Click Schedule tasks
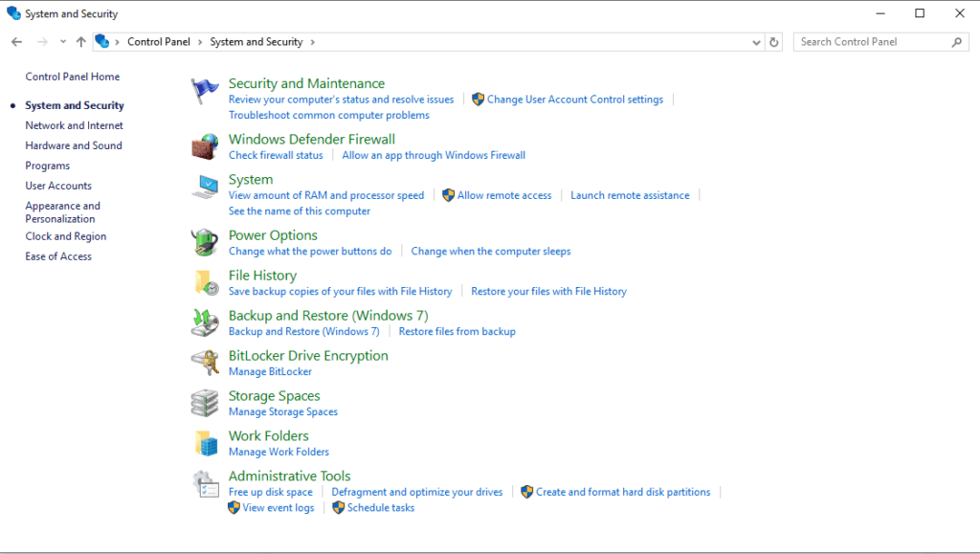Image resolution: width=980 pixels, height=554 pixels. (x=381, y=508)
